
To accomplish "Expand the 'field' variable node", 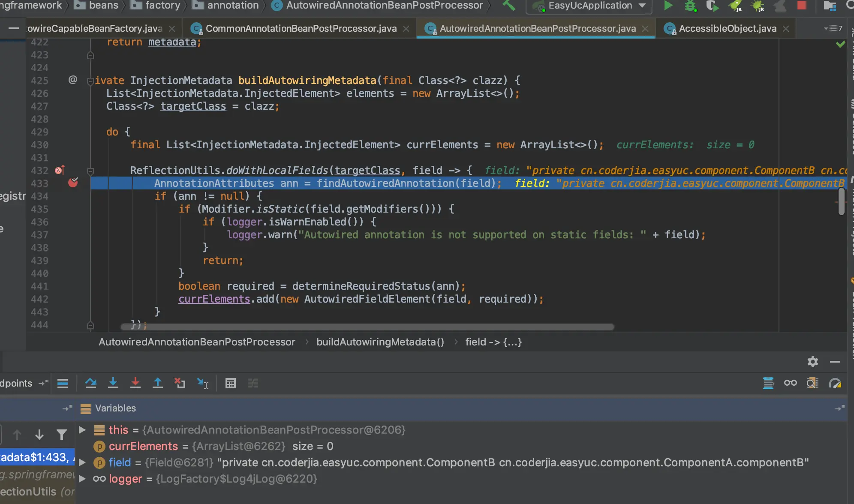I will (x=82, y=462).
